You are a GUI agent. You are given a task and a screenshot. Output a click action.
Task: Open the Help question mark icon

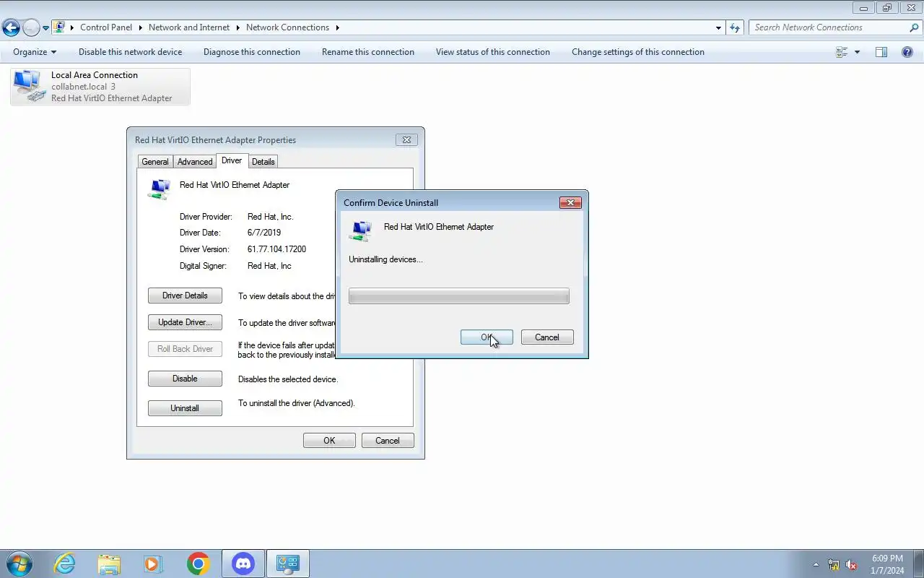pyautogui.click(x=907, y=52)
